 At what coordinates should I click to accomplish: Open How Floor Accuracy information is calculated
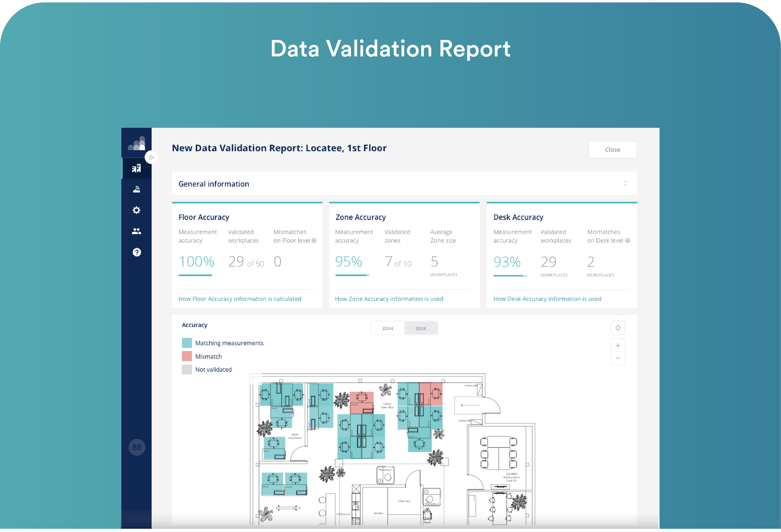coord(240,299)
